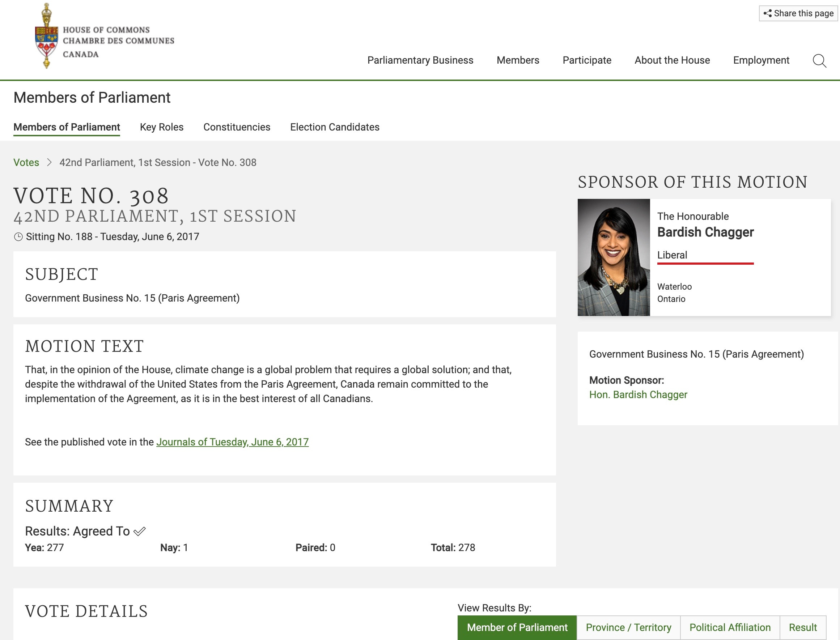
Task: Click the Liberal party label
Action: tap(672, 255)
